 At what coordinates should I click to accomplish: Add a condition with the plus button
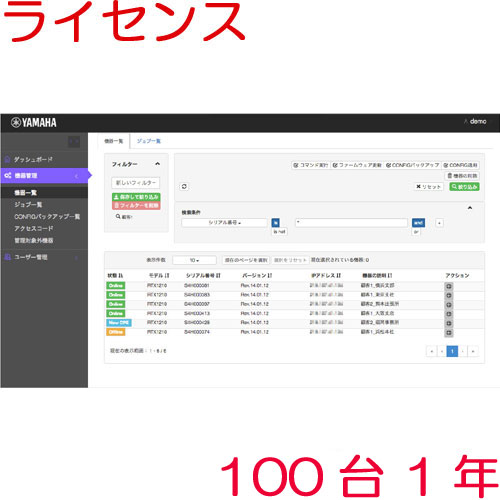point(439,223)
